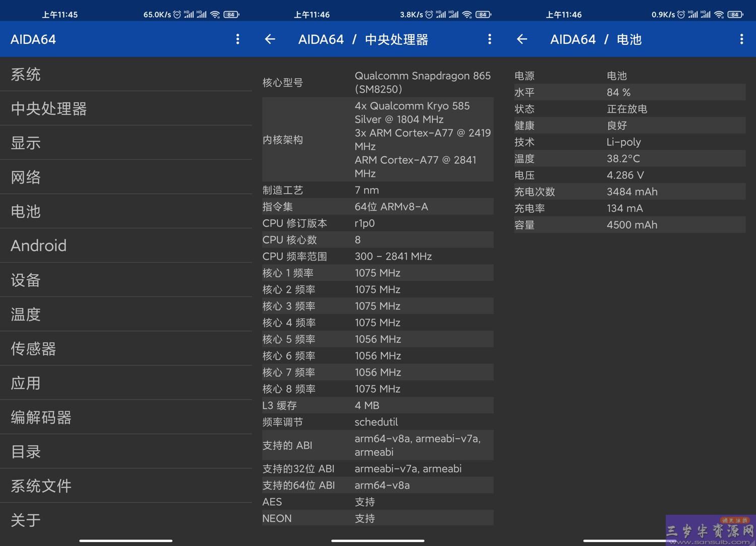Open the 中央处理器 category in list
This screenshot has height=546, width=756.
coord(126,108)
